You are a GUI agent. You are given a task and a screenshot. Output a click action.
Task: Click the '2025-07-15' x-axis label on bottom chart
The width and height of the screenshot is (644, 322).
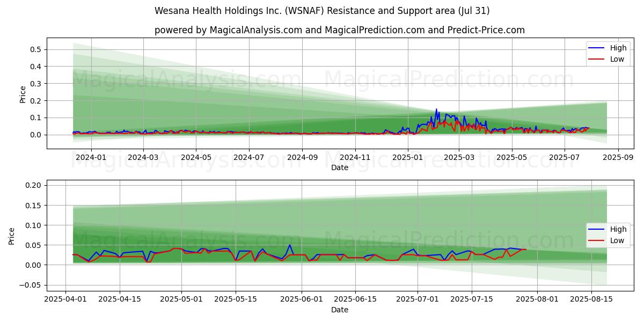point(471,299)
